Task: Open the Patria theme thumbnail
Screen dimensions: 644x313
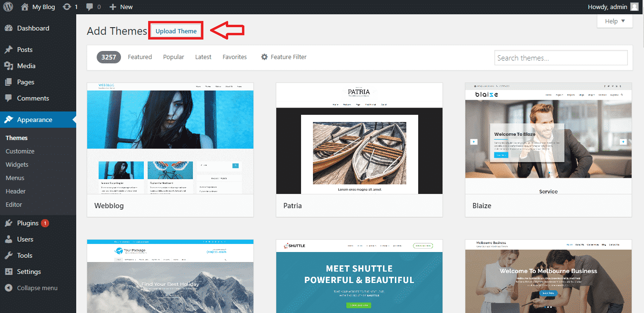Action: [x=359, y=138]
